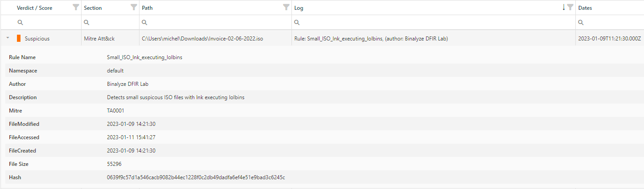644x189 pixels.
Task: Click the sort arrow in Log header
Action: pyautogui.click(x=563, y=7)
